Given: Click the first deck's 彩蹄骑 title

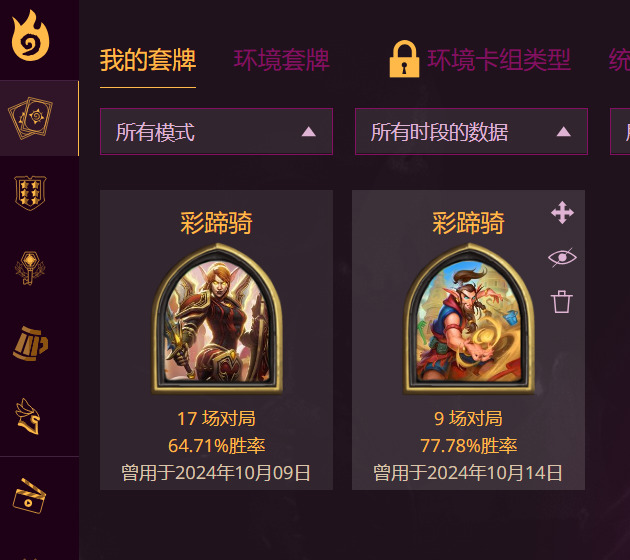Looking at the screenshot, I should pos(216,223).
